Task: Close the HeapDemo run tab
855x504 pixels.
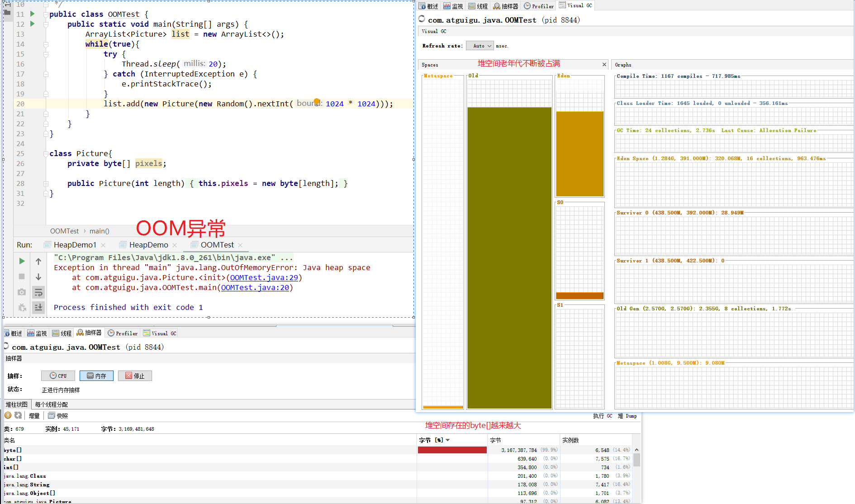Action: (175, 245)
